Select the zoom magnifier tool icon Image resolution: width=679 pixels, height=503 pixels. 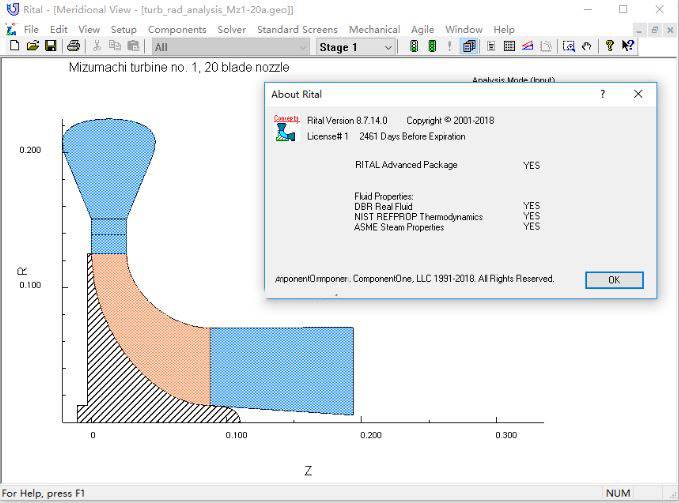(569, 46)
